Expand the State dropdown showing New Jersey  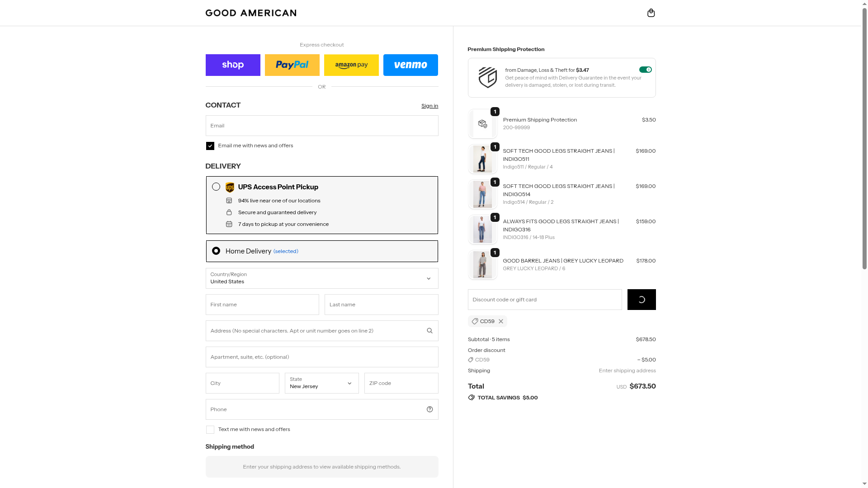[x=321, y=383]
